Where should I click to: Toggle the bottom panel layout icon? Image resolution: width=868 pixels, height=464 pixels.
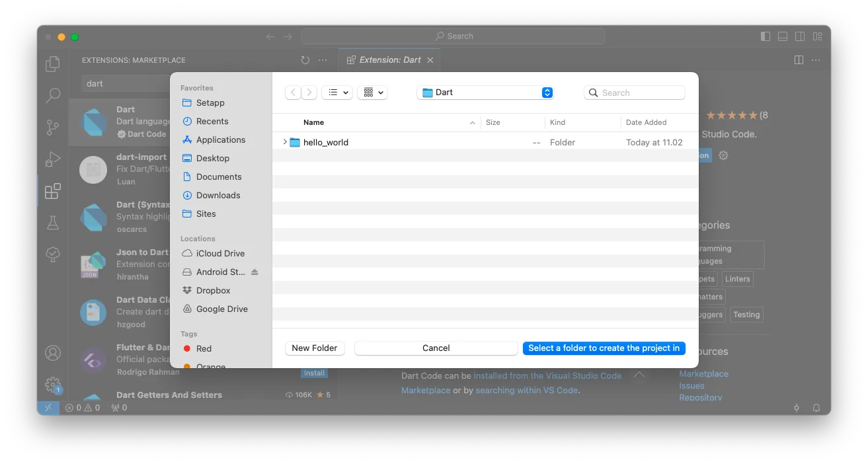click(783, 36)
